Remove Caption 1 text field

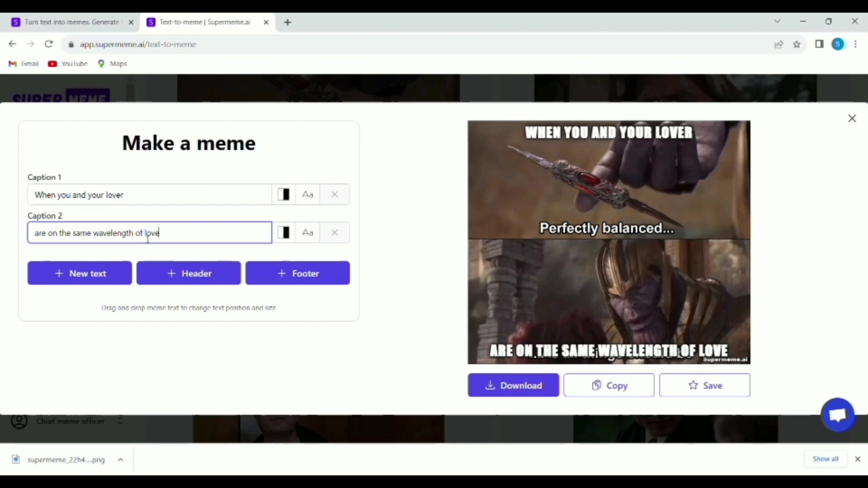pyautogui.click(x=335, y=195)
